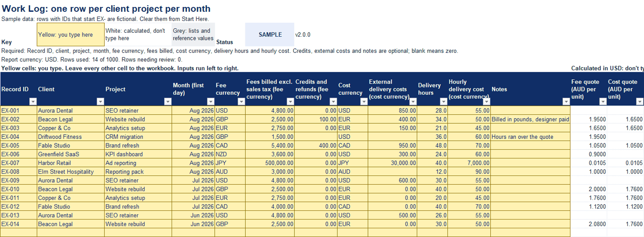Select hourly delivery cost cell 7,000.00
Screen dimensions: 644x237
tap(469, 163)
